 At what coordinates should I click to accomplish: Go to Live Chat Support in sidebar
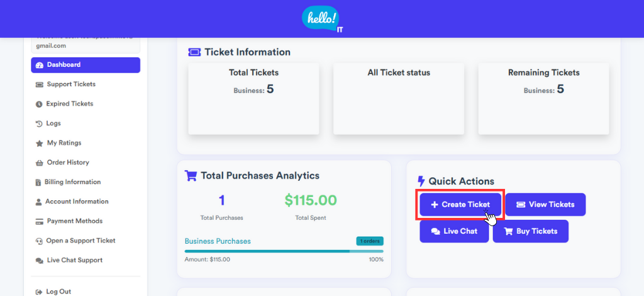click(x=74, y=260)
